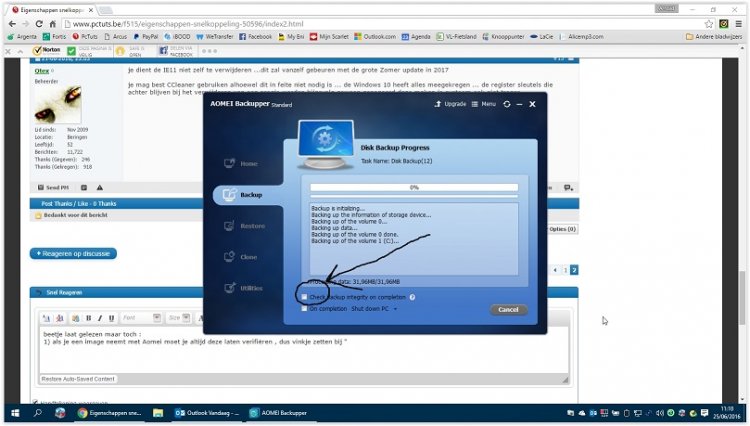The width and height of the screenshot is (750, 426).
Task: Open File Explorer from the taskbar
Action: coord(158,413)
